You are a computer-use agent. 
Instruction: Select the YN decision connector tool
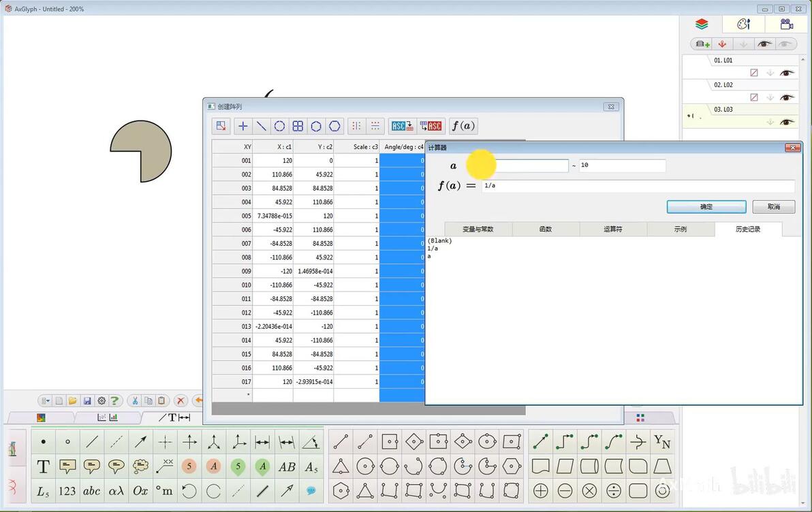pyautogui.click(x=662, y=442)
